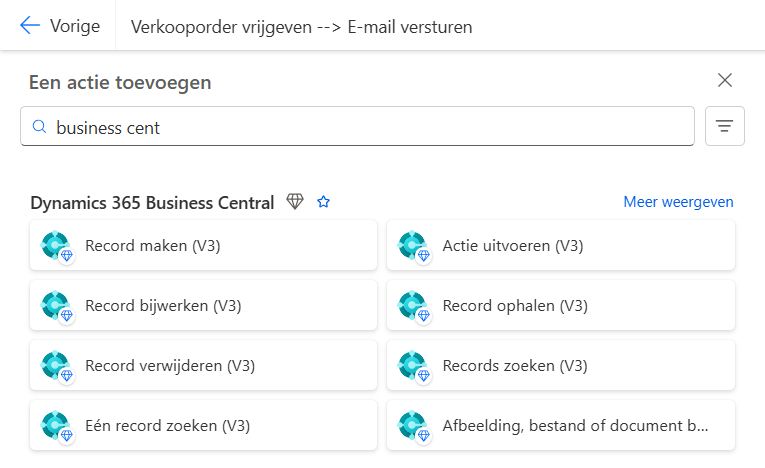Select the Afbeelding, bestand of document action
Image resolution: width=765 pixels, height=468 pixels.
575,426
